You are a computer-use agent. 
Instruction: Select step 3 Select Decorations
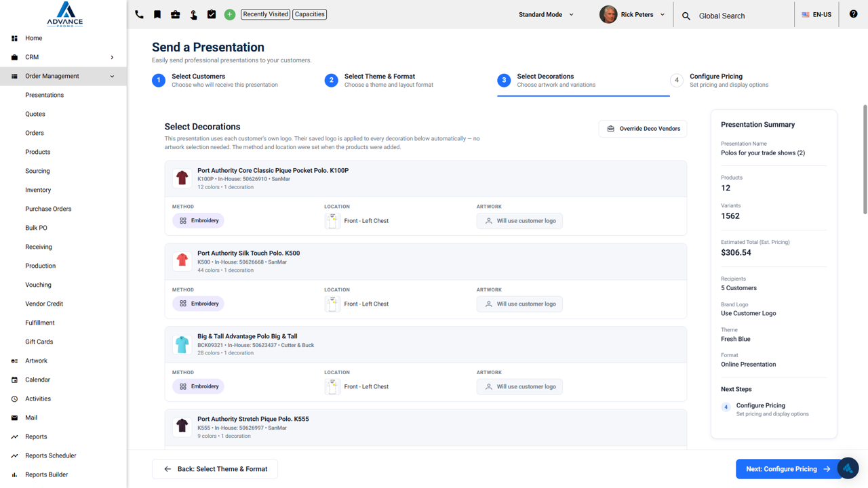point(547,80)
